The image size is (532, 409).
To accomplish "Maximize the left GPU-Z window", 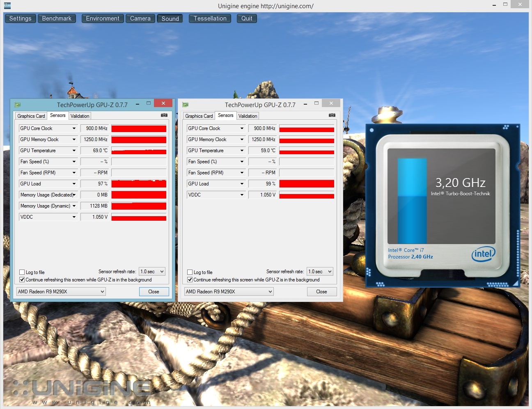I will pos(149,103).
